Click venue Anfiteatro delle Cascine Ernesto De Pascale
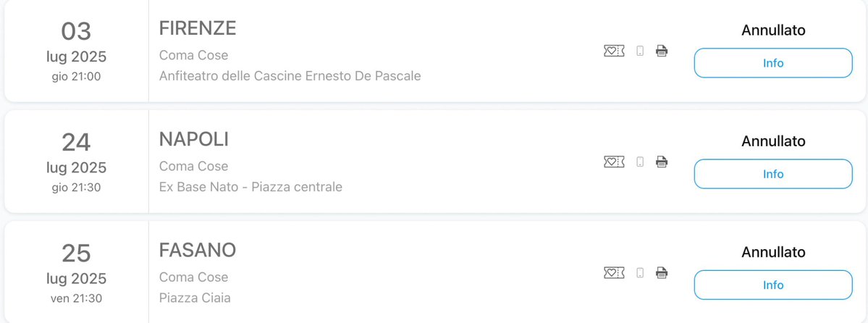The image size is (868, 323). click(290, 76)
